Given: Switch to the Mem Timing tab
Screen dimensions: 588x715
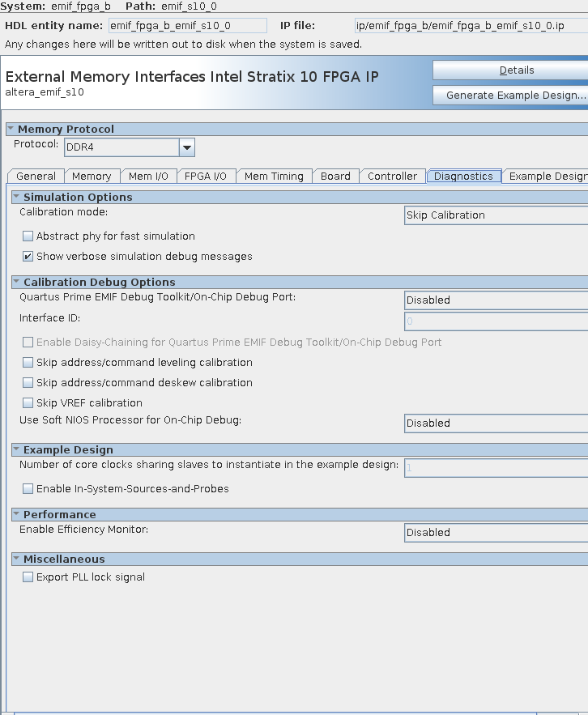Looking at the screenshot, I should [x=274, y=176].
